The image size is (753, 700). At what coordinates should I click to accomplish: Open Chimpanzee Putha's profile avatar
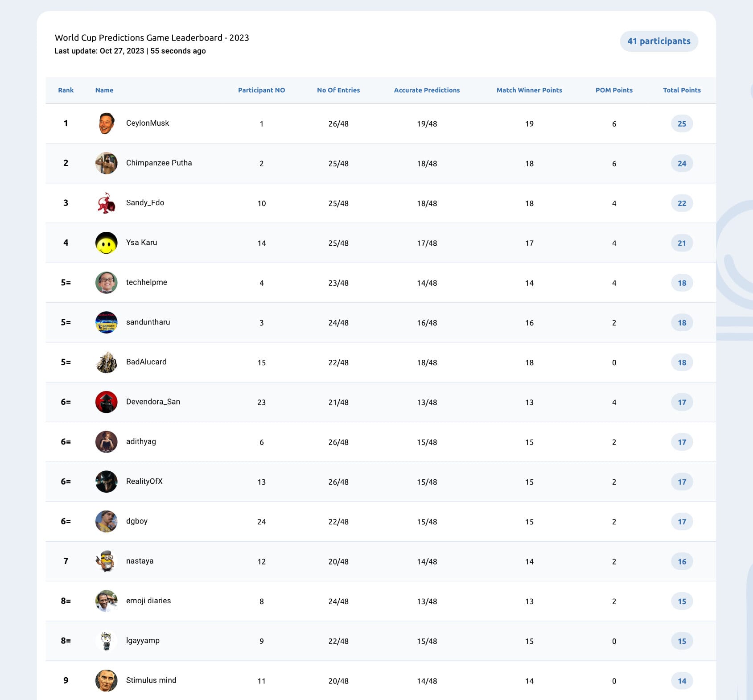[107, 163]
